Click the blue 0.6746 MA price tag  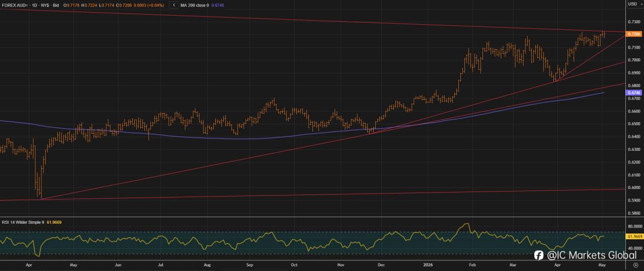pyautogui.click(x=633, y=93)
